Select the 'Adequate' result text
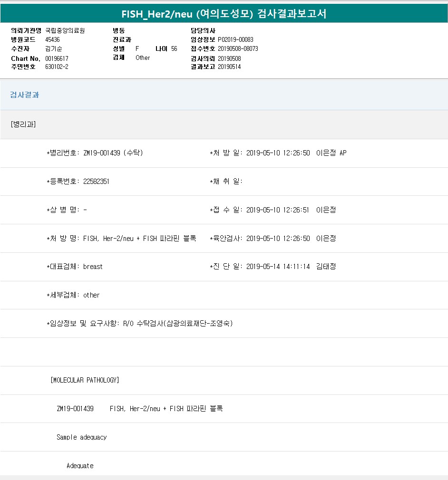Image resolution: width=448 pixels, height=480 pixels. tap(80, 466)
